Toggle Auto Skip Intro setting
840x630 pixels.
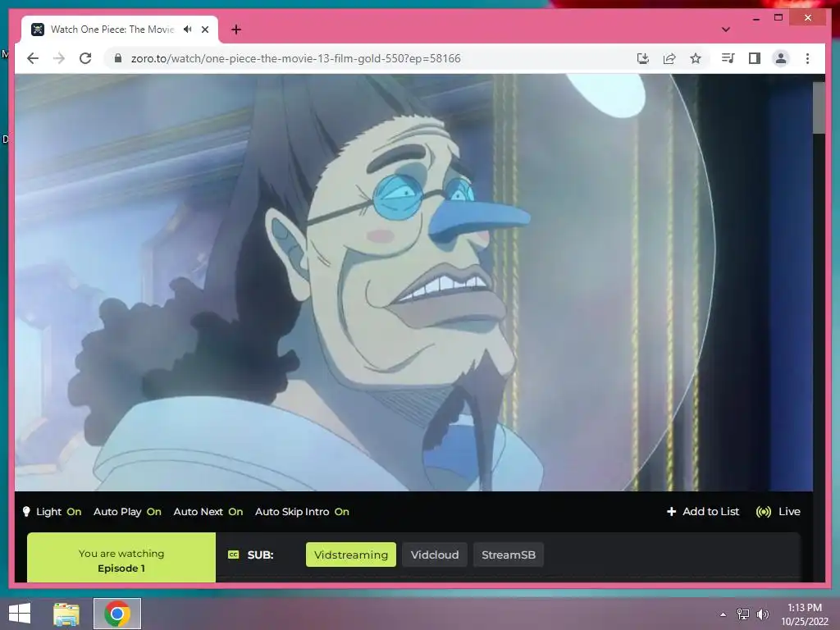(x=302, y=512)
